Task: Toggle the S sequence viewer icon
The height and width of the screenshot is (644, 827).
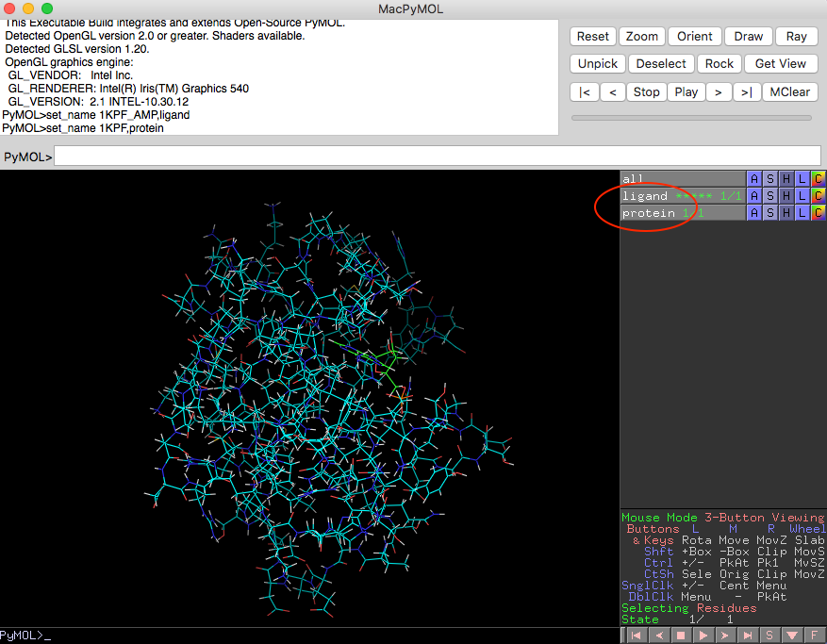Action: [769, 636]
